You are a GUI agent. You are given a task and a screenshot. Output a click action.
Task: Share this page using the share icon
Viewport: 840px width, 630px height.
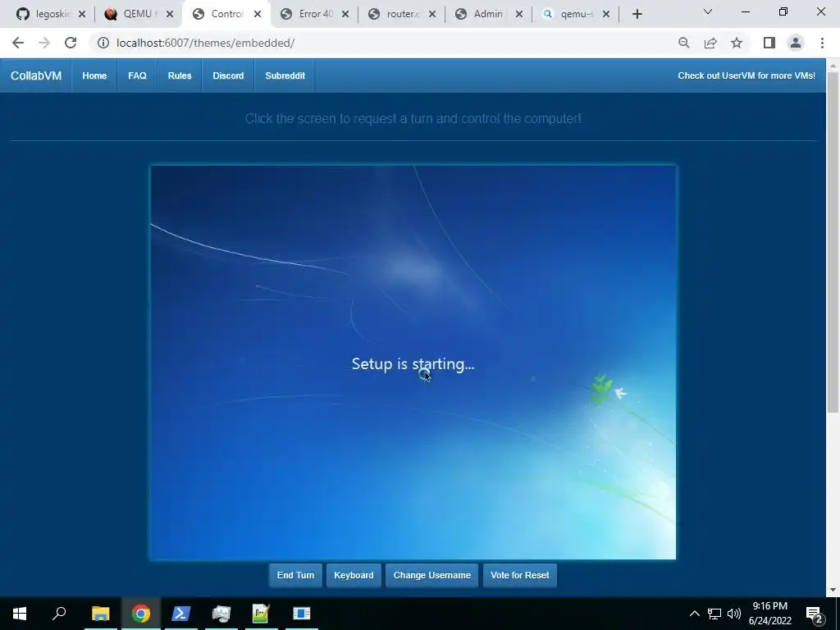click(710, 43)
